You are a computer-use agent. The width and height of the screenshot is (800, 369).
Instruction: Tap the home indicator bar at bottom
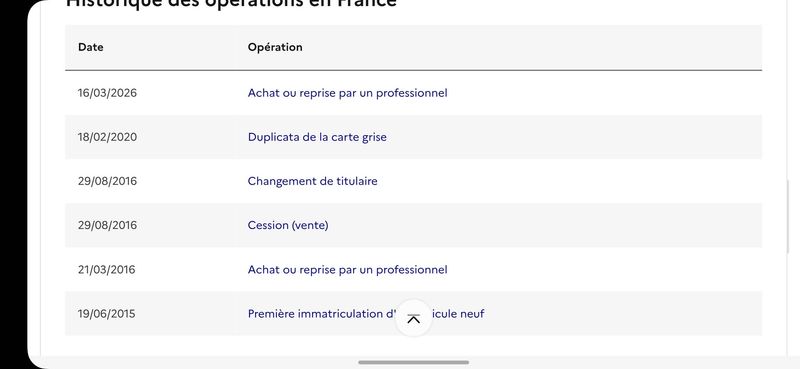[413, 362]
